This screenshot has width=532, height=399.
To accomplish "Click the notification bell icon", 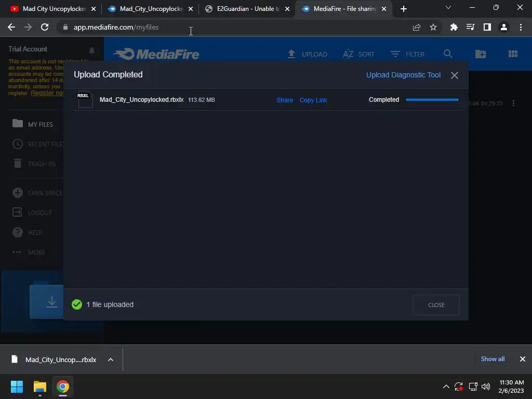I will tap(91, 50).
